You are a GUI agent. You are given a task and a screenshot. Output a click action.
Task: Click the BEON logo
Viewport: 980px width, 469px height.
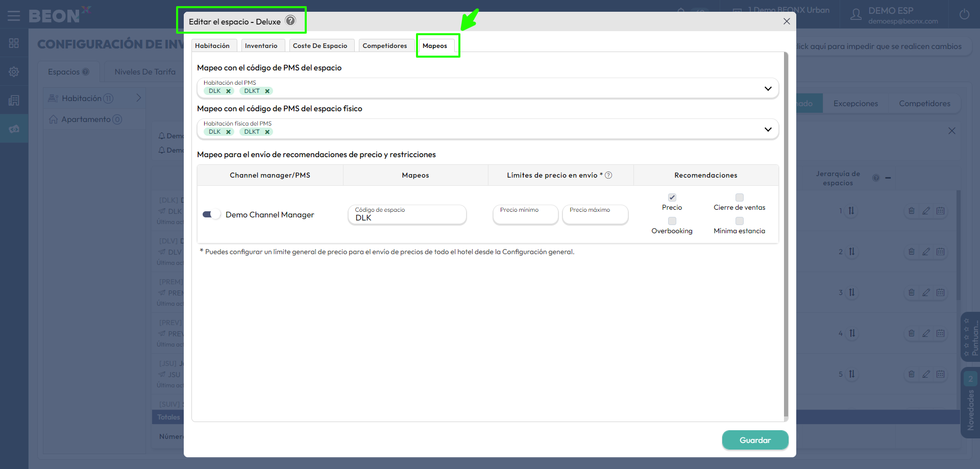coord(59,15)
